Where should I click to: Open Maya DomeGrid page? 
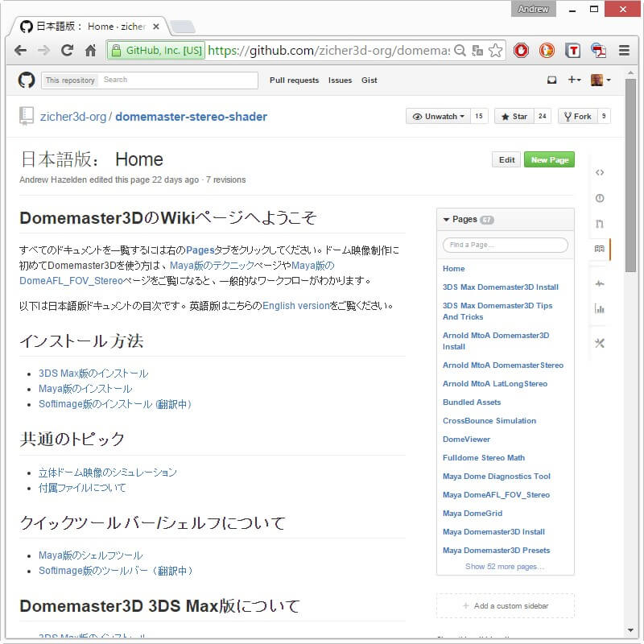(x=473, y=514)
